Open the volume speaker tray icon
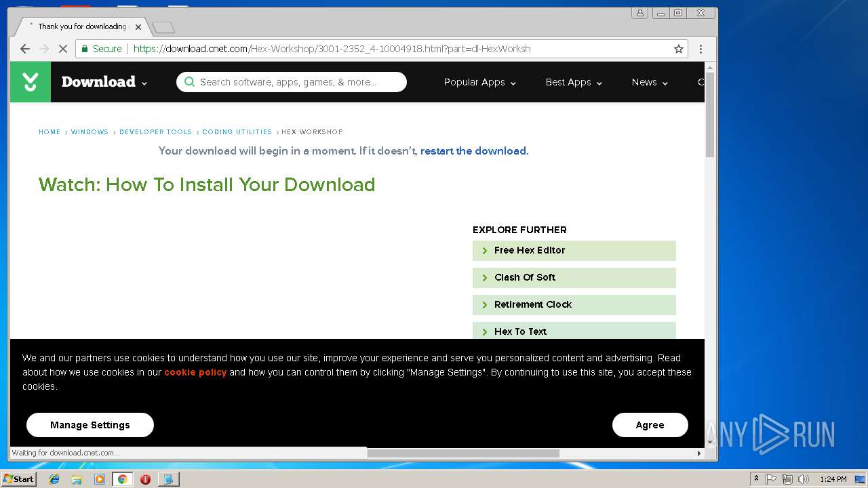868x488 pixels. coord(804,479)
